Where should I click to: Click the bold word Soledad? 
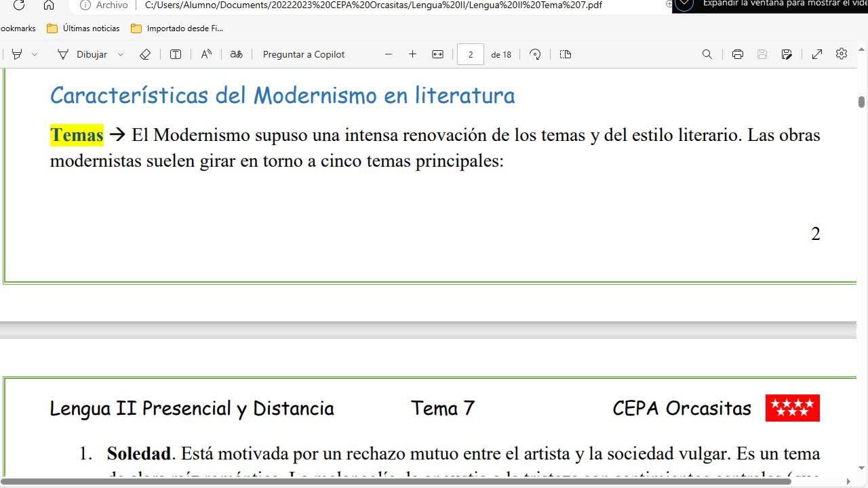click(x=139, y=453)
